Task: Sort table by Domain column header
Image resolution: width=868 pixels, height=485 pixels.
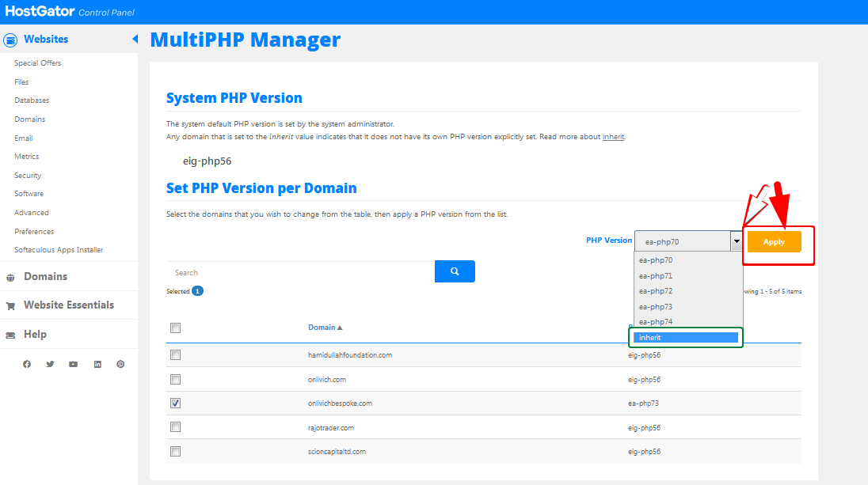Action: point(325,328)
